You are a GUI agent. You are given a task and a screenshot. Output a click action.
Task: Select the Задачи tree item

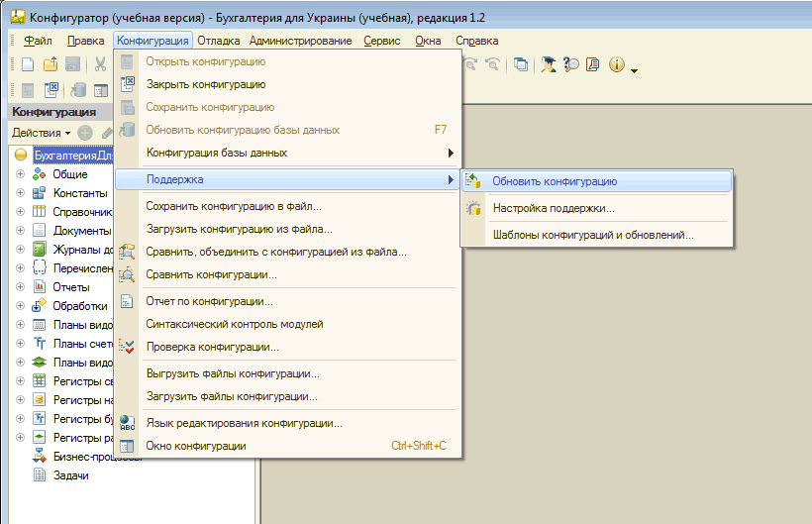click(70, 475)
